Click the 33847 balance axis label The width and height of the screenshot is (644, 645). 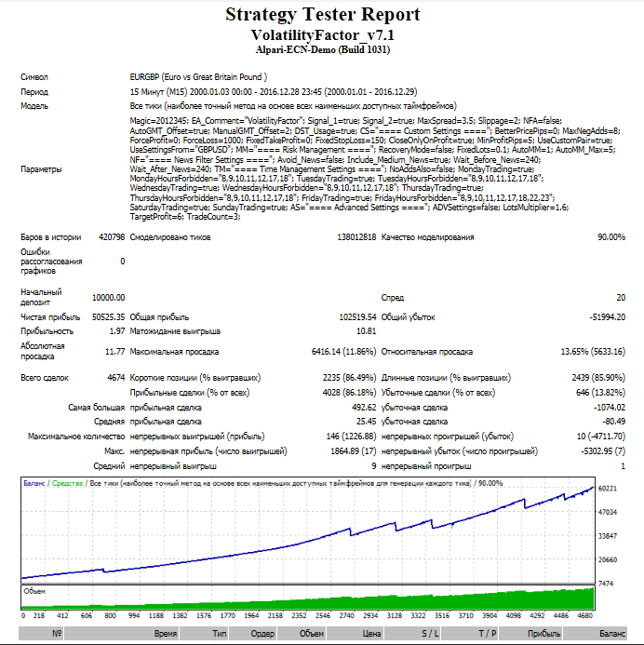click(x=608, y=536)
